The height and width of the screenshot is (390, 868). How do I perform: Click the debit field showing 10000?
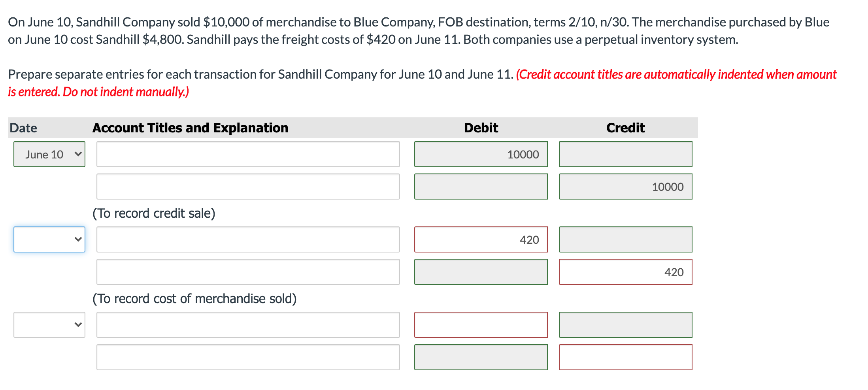click(481, 154)
